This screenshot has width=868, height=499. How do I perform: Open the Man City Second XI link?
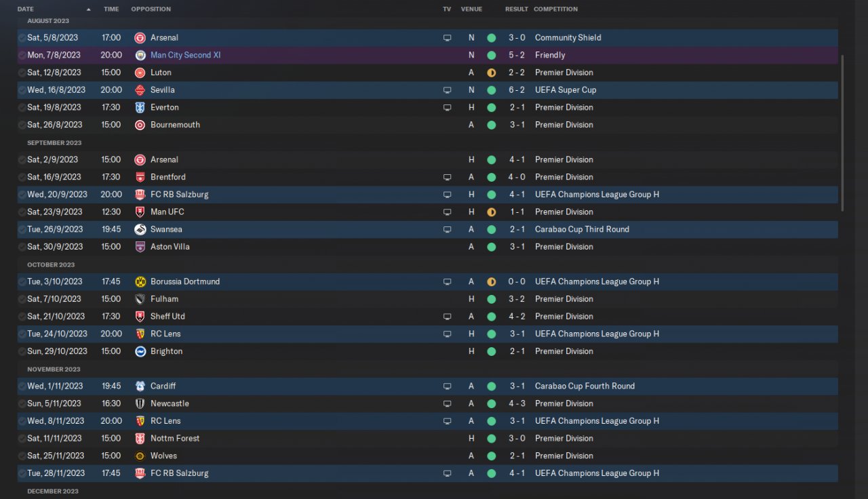click(185, 55)
